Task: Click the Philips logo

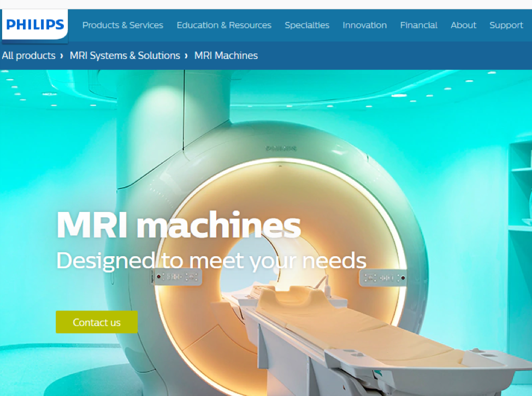Action: 34,24
